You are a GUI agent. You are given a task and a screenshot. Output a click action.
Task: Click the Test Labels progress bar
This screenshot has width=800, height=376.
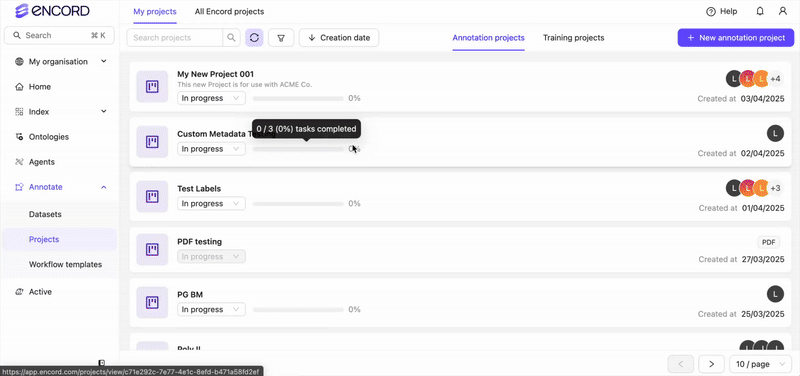[298, 204]
